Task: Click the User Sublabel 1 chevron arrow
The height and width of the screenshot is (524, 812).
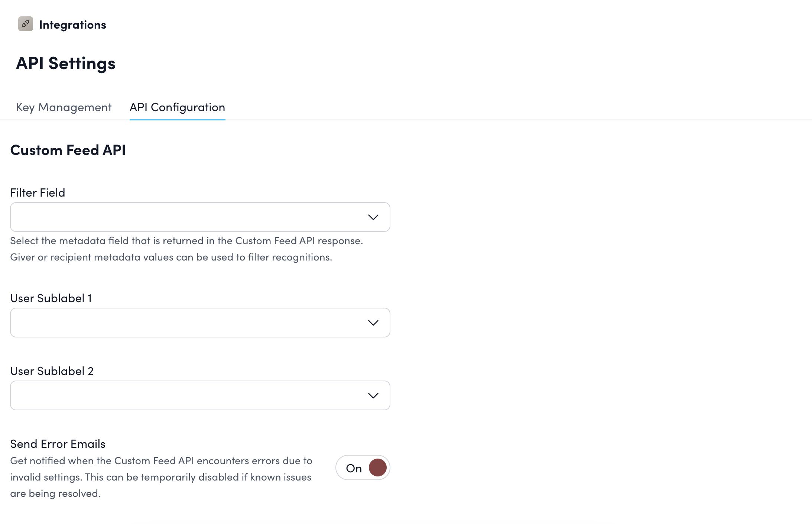Action: [373, 323]
